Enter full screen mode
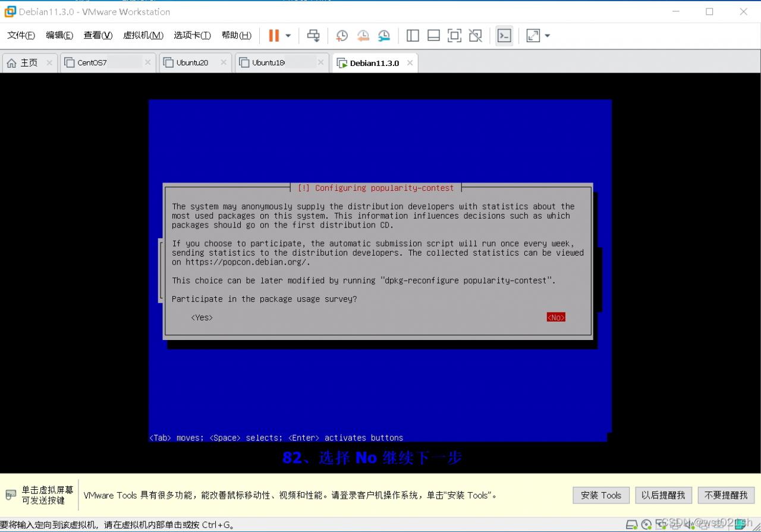Viewport: 761px width, 532px height. (x=454, y=36)
